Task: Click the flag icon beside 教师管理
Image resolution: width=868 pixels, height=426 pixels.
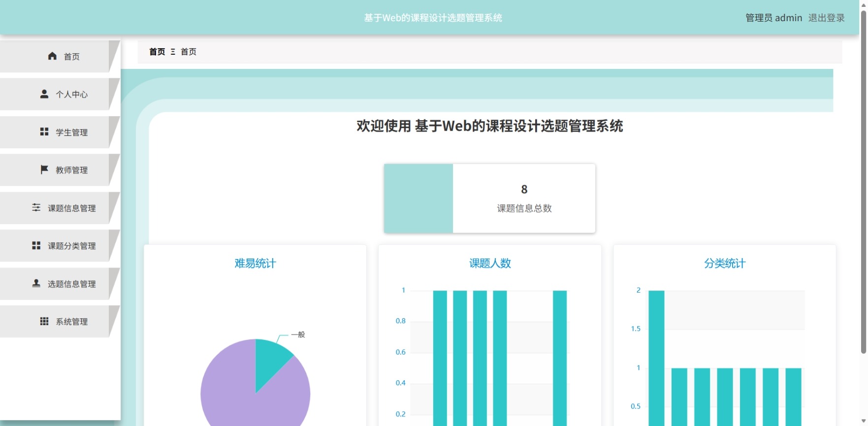Action: click(44, 169)
